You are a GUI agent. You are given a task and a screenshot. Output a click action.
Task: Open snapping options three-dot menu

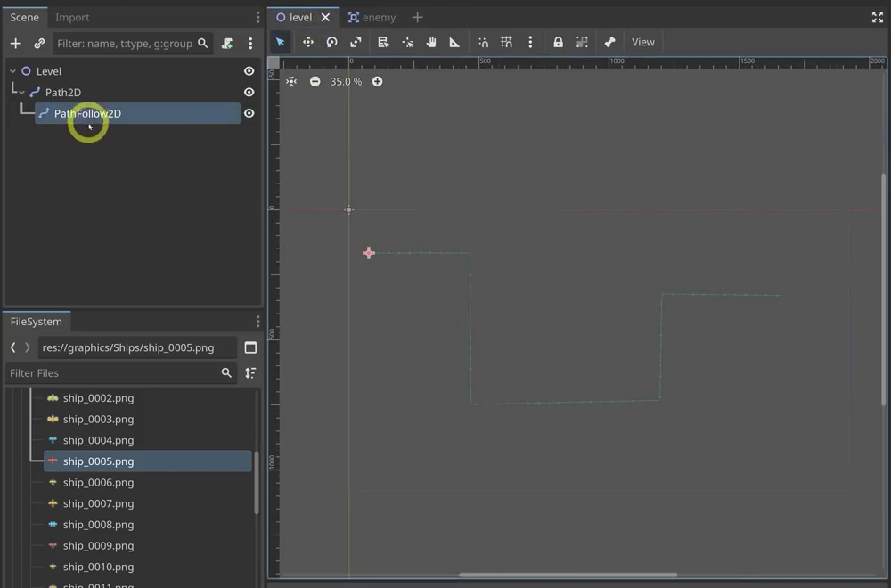click(530, 42)
